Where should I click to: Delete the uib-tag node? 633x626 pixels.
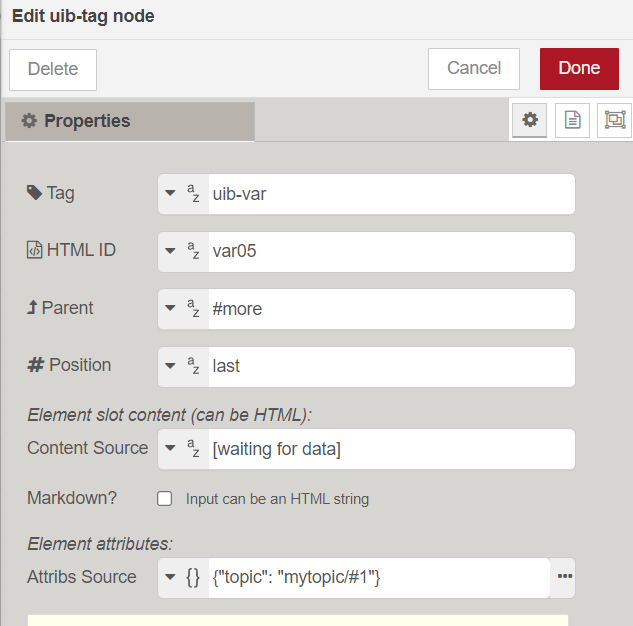[x=53, y=70]
